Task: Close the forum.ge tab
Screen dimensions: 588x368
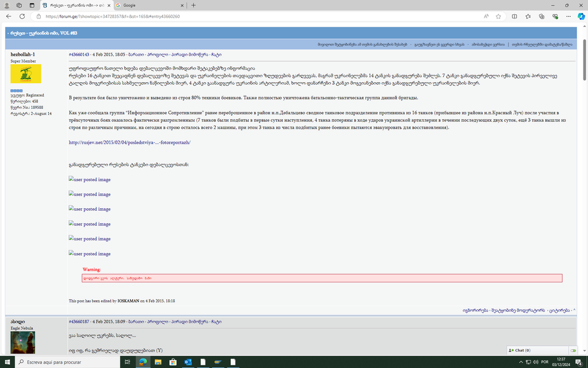Action: point(109,5)
